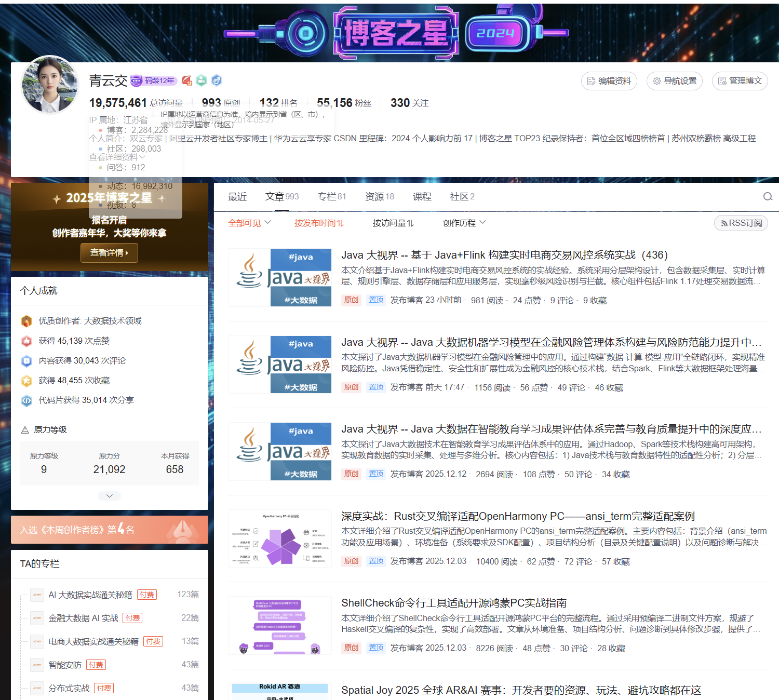Click 置顶 tag on Java+Flink article
The width and height of the screenshot is (779, 700).
pos(376,300)
